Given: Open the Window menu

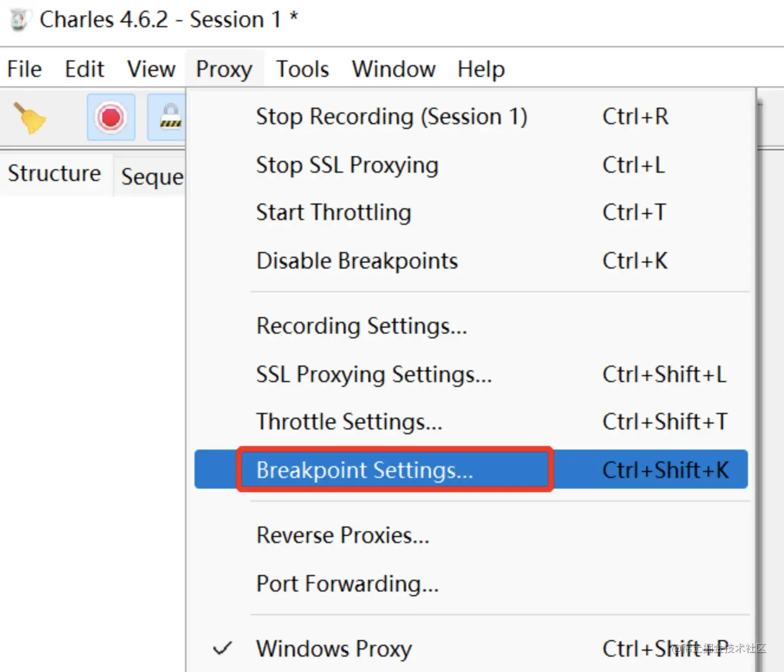Looking at the screenshot, I should (394, 69).
